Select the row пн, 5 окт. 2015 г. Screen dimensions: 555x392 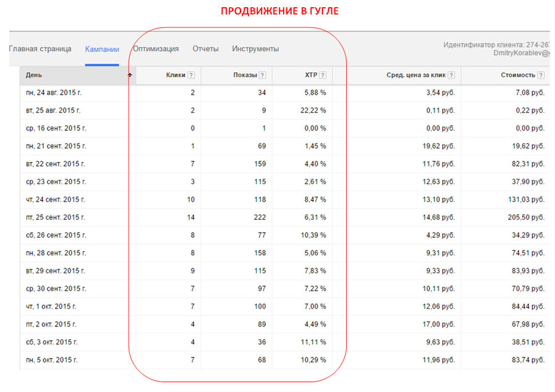tap(285, 360)
